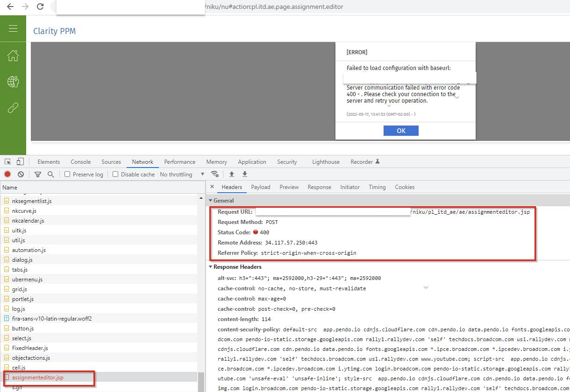The height and width of the screenshot is (392, 570).
Task: Click the import HAR upload arrow
Action: tap(231, 174)
